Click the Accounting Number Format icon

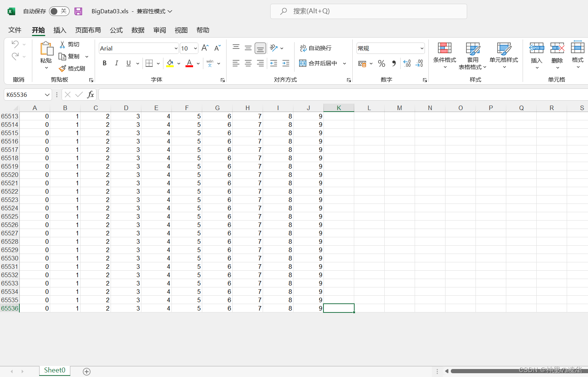pyautogui.click(x=362, y=64)
